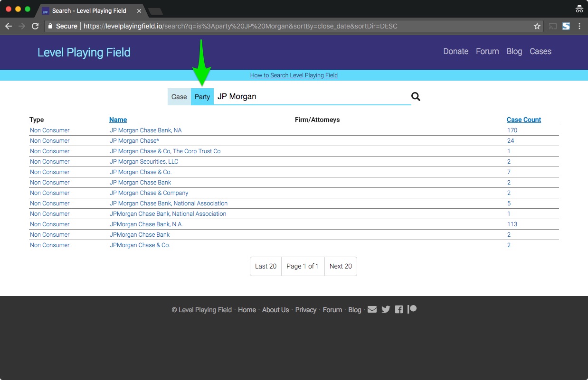The height and width of the screenshot is (380, 588).
Task: Sort results by the Name column
Action: pos(118,120)
